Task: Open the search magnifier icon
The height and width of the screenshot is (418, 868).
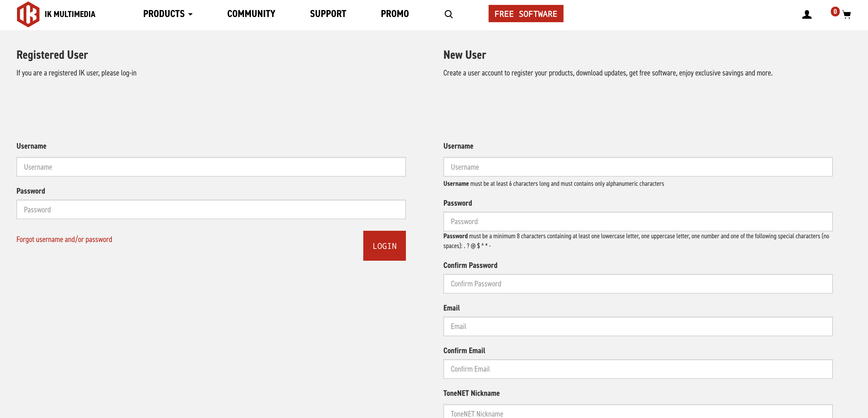Action: pyautogui.click(x=449, y=14)
